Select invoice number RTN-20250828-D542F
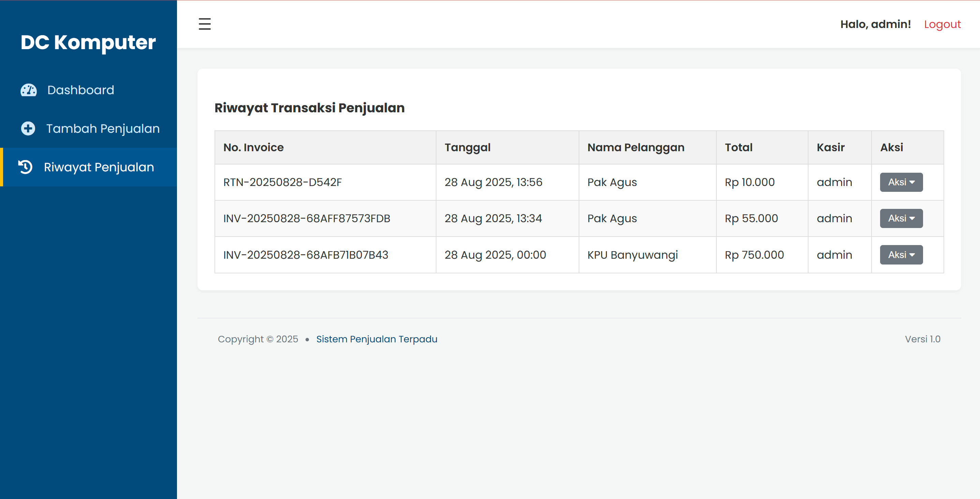This screenshot has width=980, height=499. point(282,183)
